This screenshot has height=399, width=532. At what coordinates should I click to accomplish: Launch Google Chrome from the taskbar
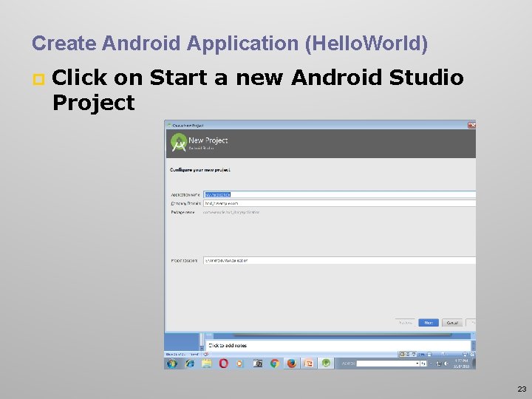point(274,364)
